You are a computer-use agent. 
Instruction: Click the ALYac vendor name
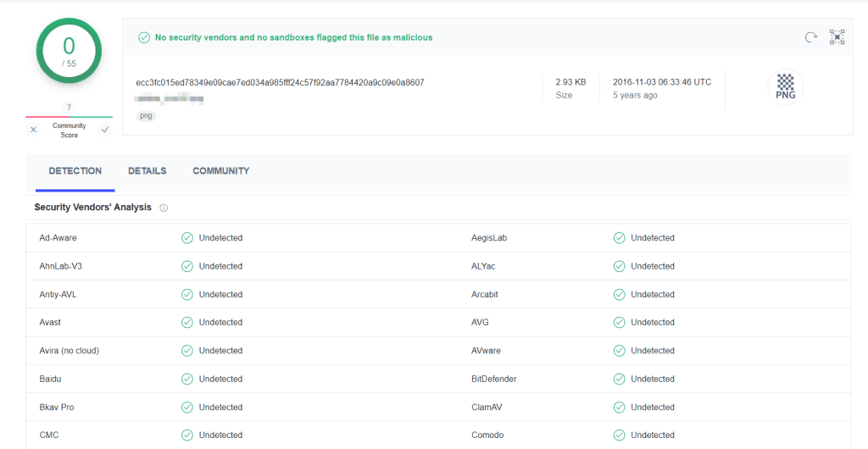click(483, 266)
